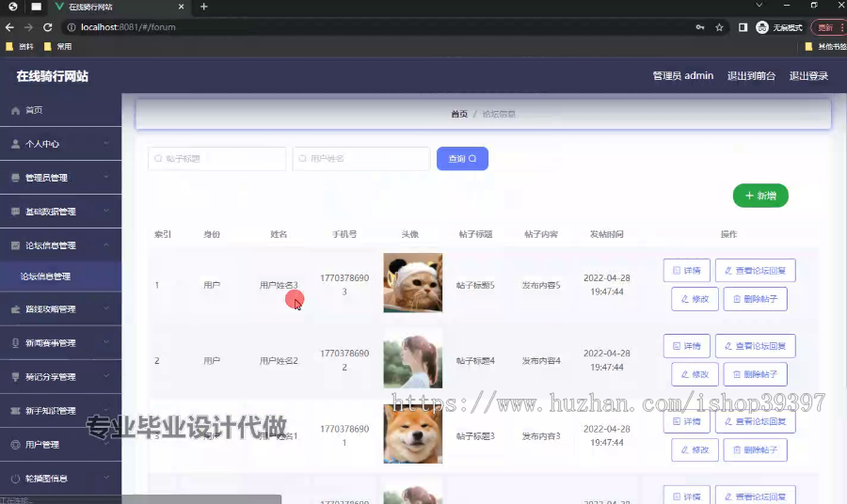Click the icon beside 用户管理
Screen dimensions: 847x504
pyautogui.click(x=15, y=445)
